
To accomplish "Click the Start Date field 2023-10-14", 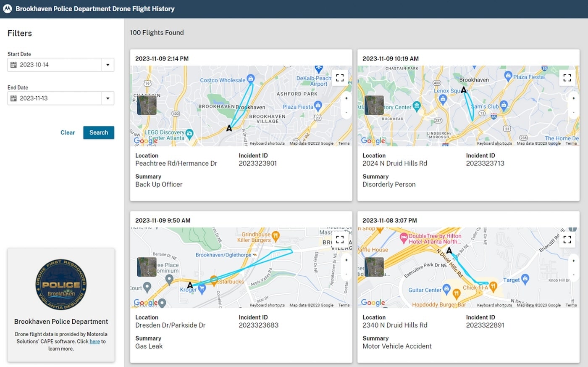I will coord(54,65).
